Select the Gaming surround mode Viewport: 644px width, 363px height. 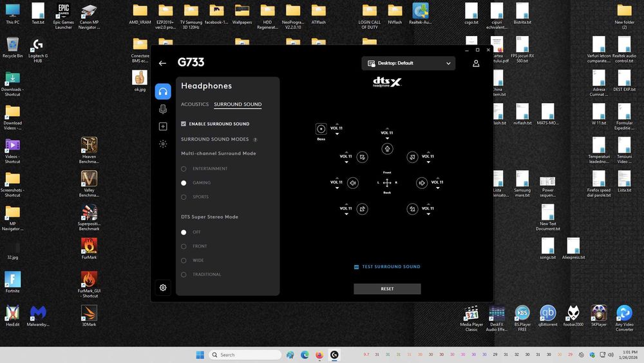tap(184, 183)
